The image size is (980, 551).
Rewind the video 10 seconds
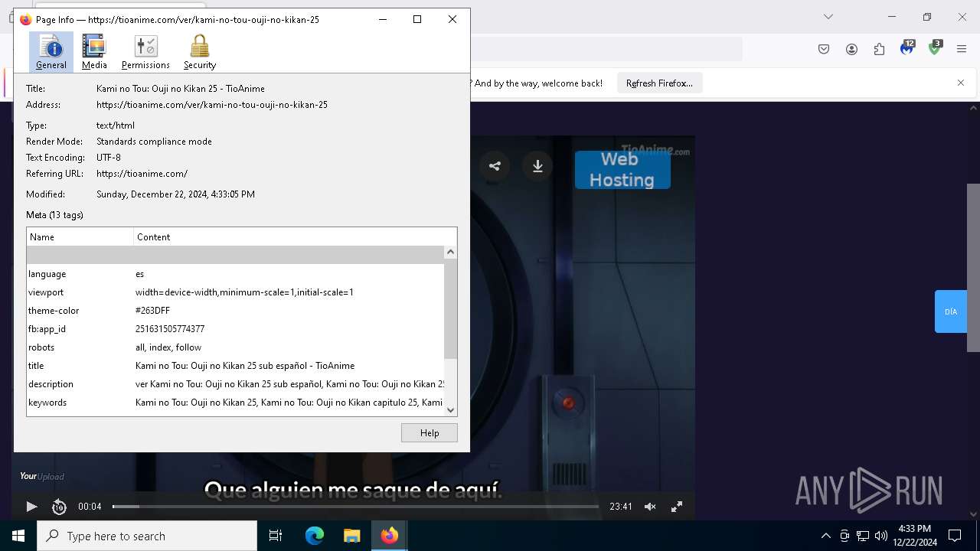point(59,507)
